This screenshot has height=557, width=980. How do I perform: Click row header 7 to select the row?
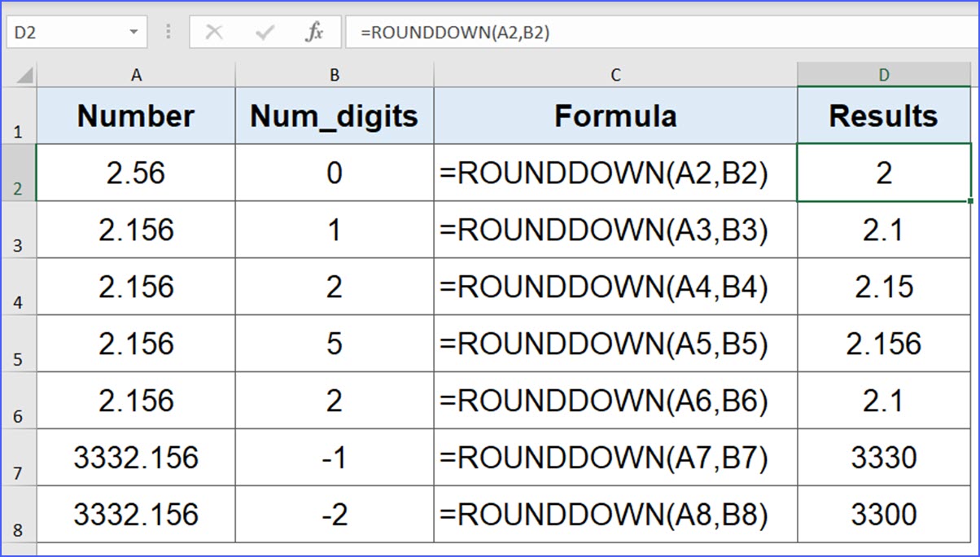point(20,458)
